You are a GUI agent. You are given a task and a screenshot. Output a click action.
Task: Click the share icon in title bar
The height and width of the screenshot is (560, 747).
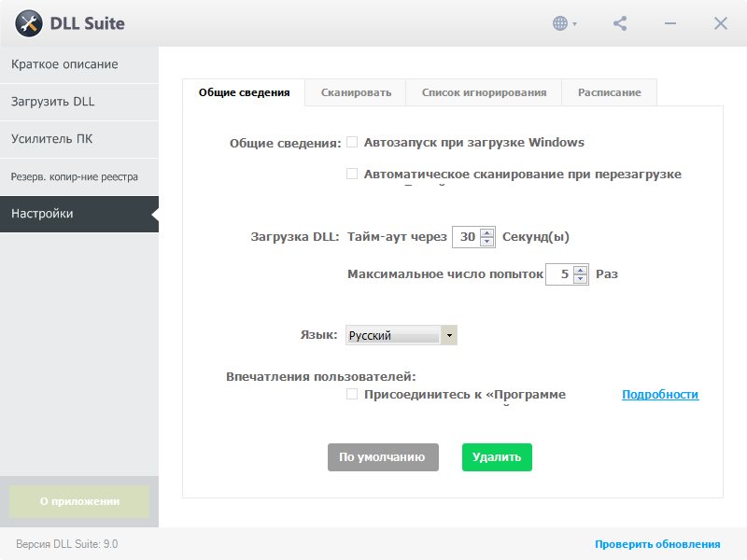[620, 23]
